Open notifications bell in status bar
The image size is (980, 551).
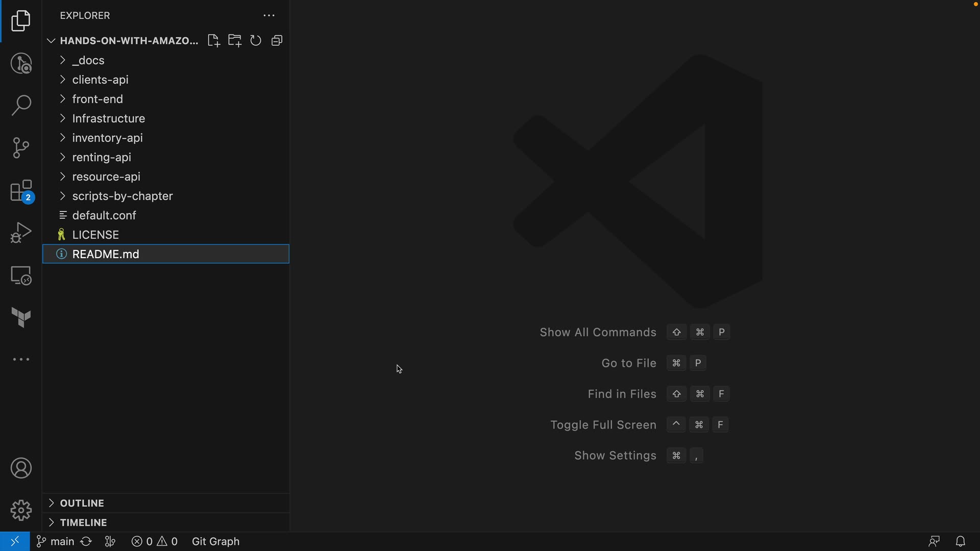(x=960, y=541)
